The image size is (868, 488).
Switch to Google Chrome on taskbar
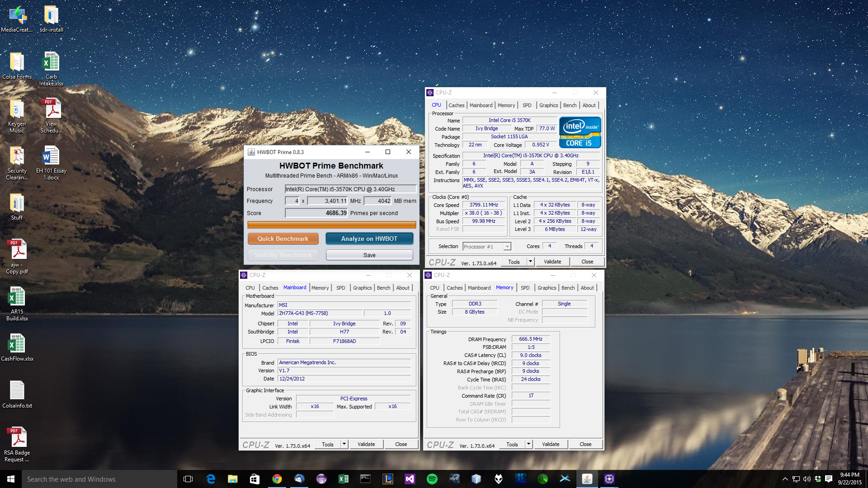277,479
